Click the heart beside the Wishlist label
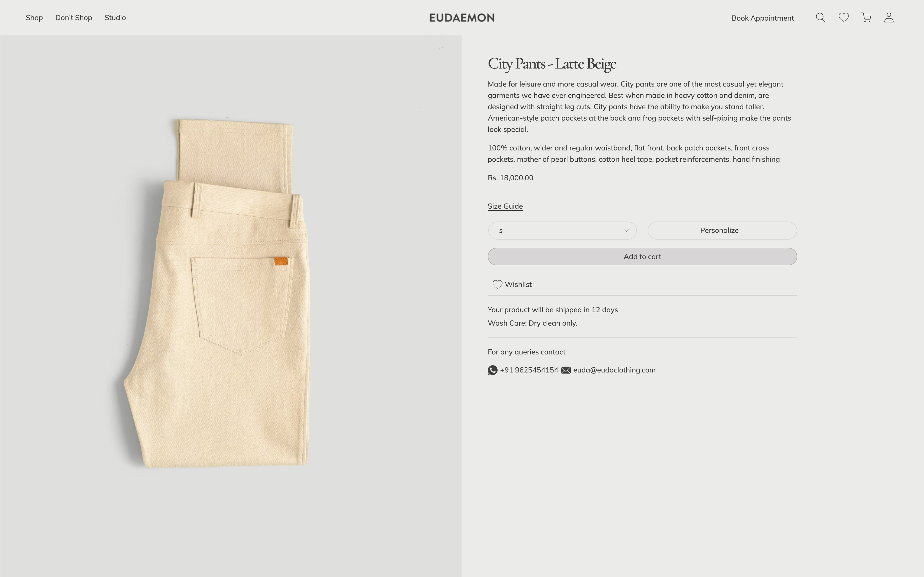Image resolution: width=924 pixels, height=577 pixels. (498, 284)
